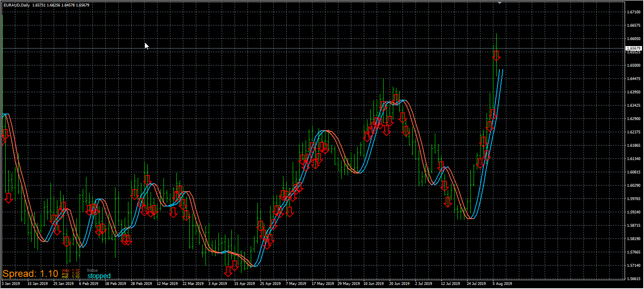Click the 1.67100 price scale label

(634, 12)
